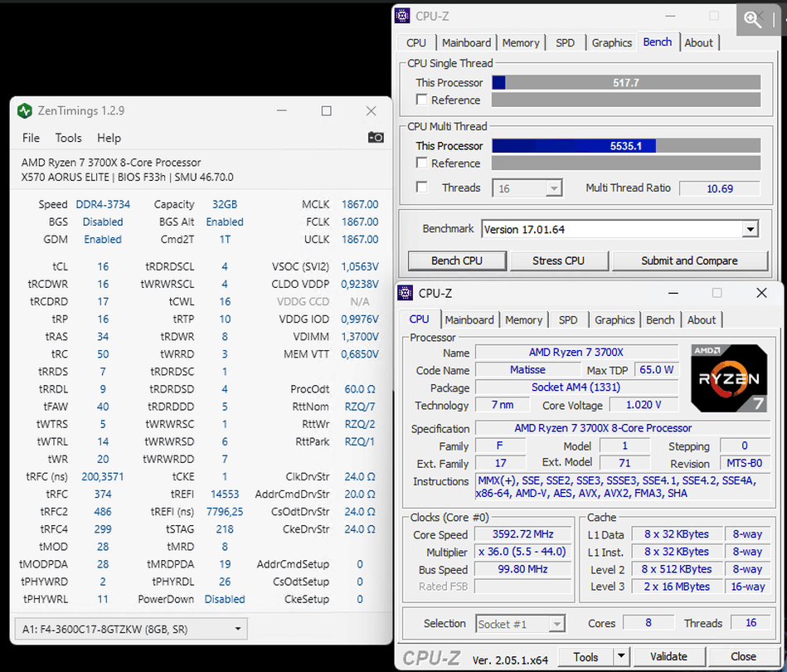This screenshot has height=672, width=787.
Task: Open Bench tab in lower CPU-Z window
Action: (x=660, y=320)
